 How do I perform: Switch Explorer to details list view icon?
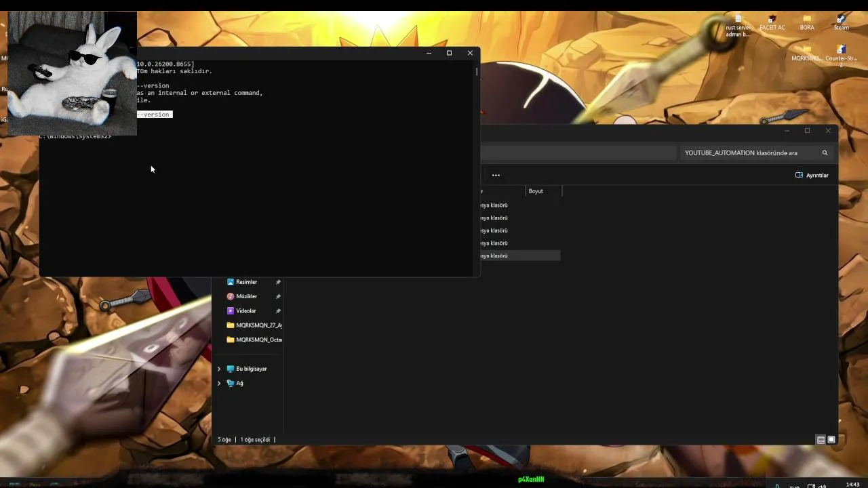click(821, 440)
